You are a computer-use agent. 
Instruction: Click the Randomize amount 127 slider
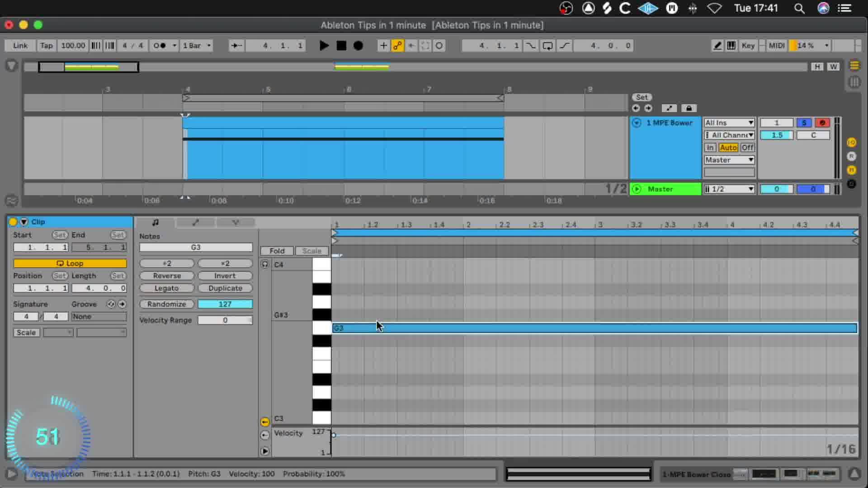click(x=225, y=304)
